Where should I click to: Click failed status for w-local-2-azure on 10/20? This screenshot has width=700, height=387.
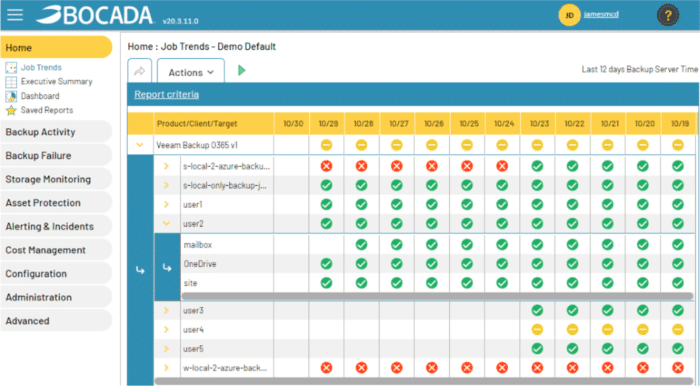click(642, 368)
